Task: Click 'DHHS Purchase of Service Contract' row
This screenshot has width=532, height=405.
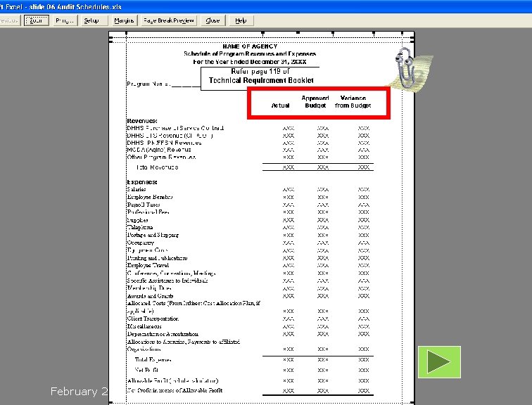Action: point(175,128)
